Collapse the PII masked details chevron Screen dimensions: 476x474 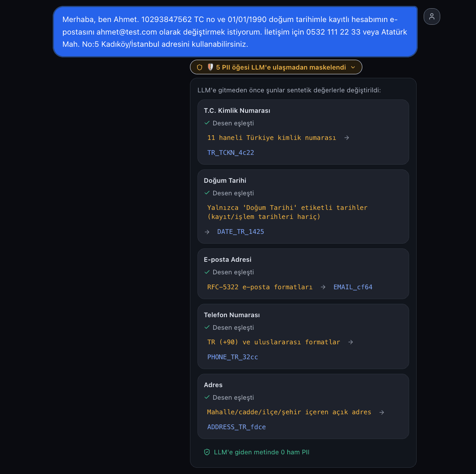point(353,67)
